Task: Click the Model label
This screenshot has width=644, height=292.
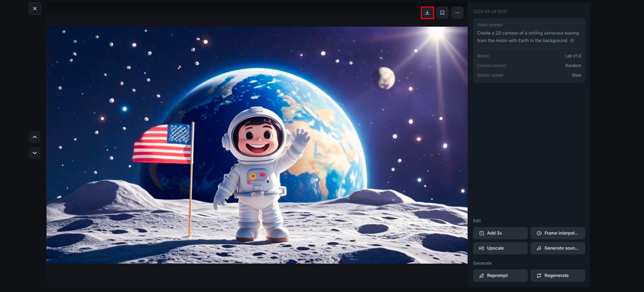Action: click(483, 56)
